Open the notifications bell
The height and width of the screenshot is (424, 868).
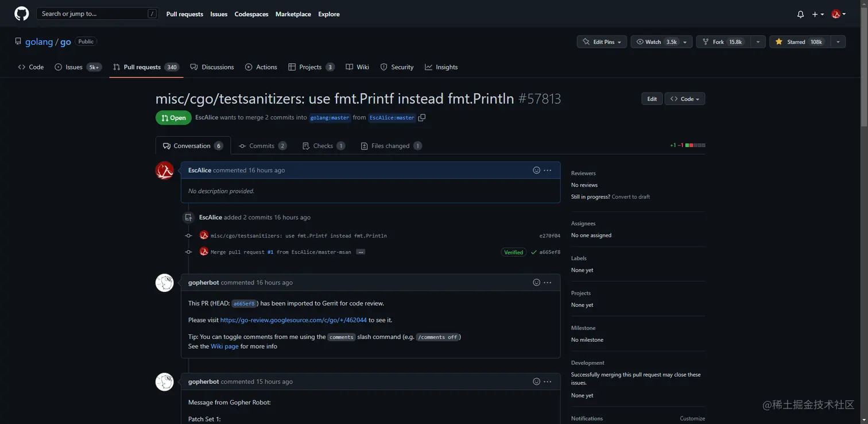click(x=800, y=14)
